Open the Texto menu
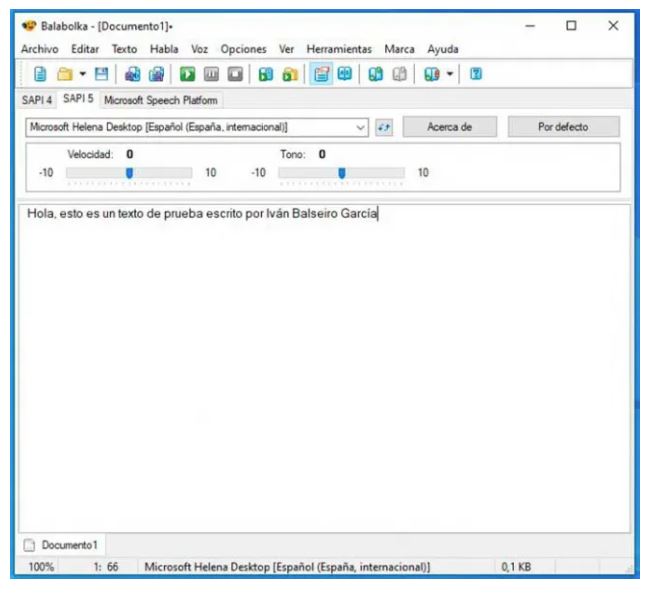Screen dimensions: 648x594 (124, 49)
